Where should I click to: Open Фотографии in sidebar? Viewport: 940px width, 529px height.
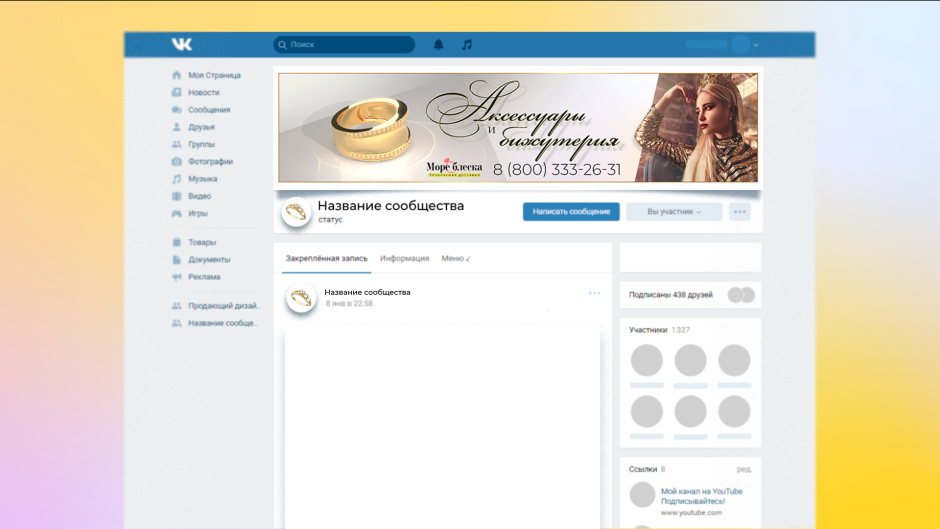210,161
